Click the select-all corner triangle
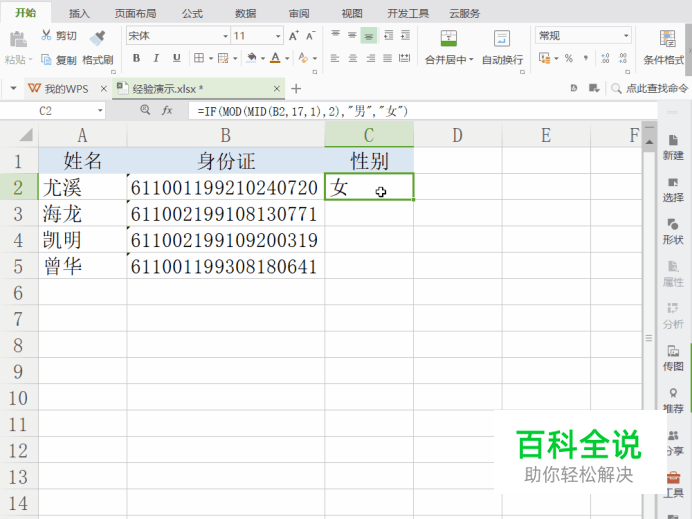 coord(26,135)
